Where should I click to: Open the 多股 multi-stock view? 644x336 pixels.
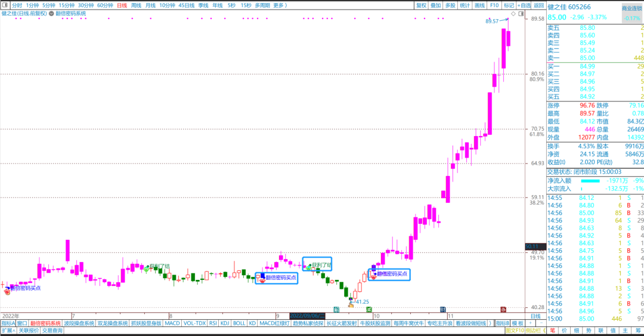click(451, 5)
